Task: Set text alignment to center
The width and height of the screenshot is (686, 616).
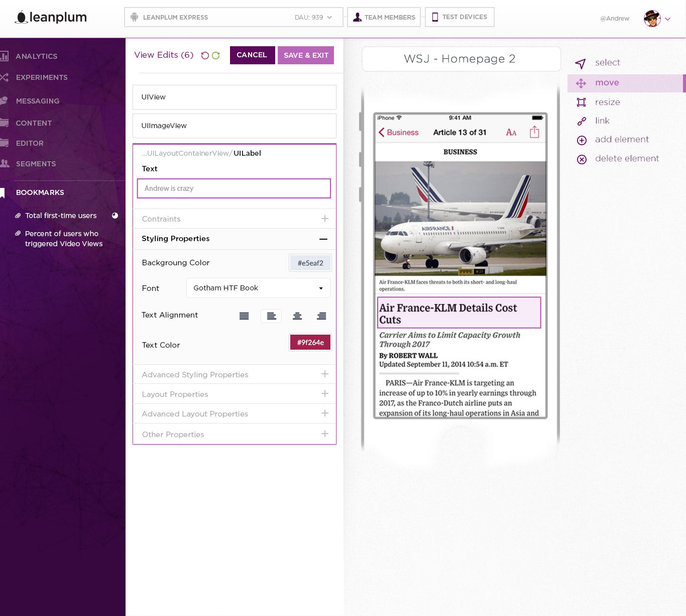Action: pos(297,316)
